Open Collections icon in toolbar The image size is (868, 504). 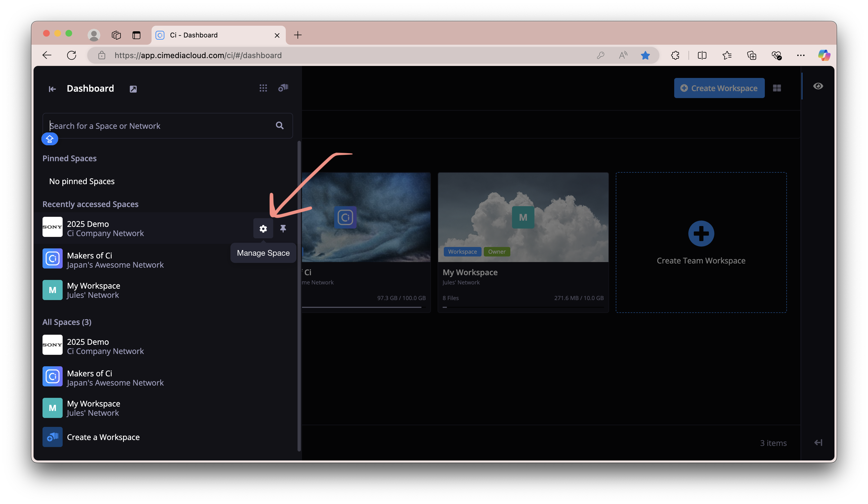752,55
